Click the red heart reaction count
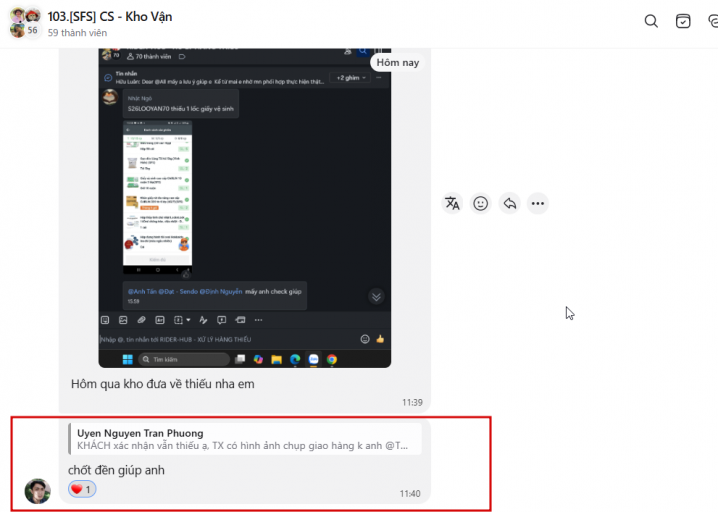 (82, 489)
